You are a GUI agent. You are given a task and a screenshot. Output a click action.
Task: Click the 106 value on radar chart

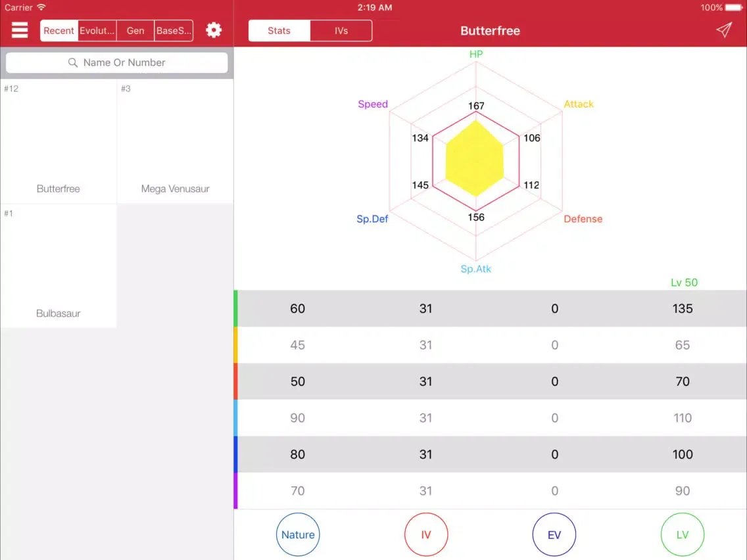coord(532,138)
